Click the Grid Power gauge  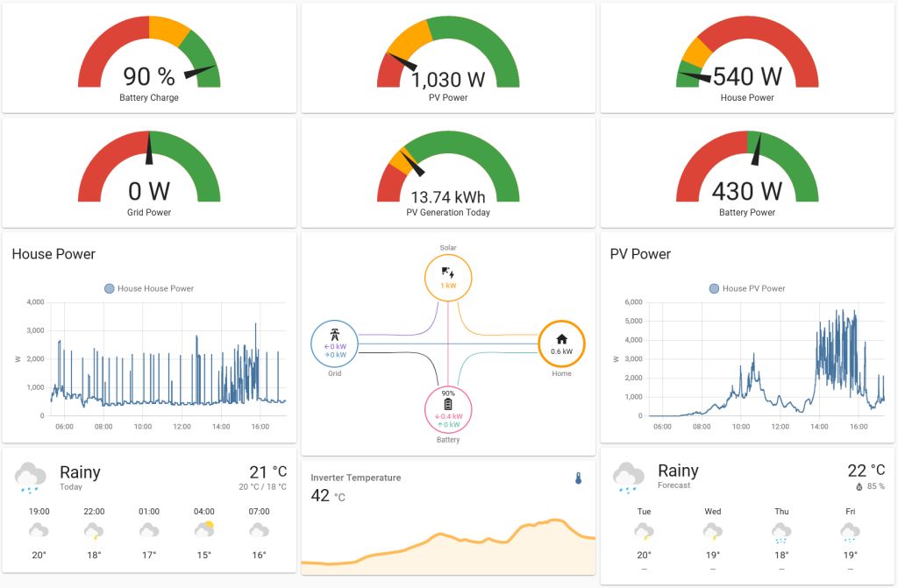point(149,173)
